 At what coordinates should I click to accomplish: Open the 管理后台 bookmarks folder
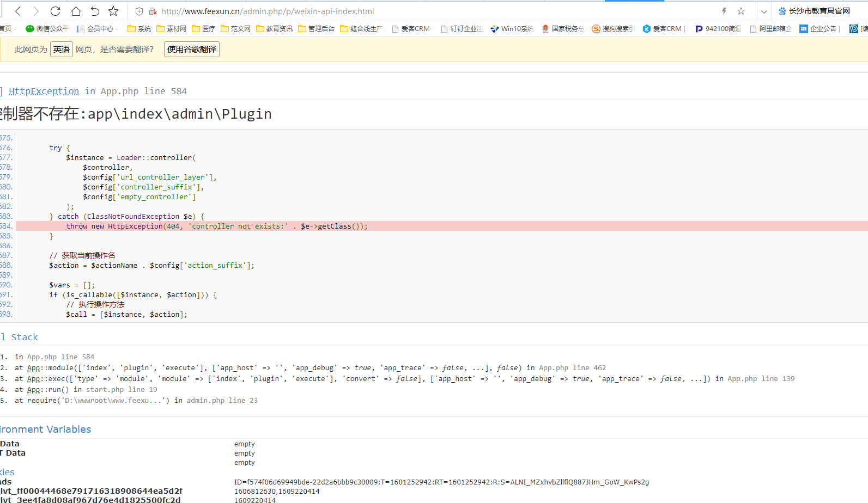pyautogui.click(x=317, y=29)
